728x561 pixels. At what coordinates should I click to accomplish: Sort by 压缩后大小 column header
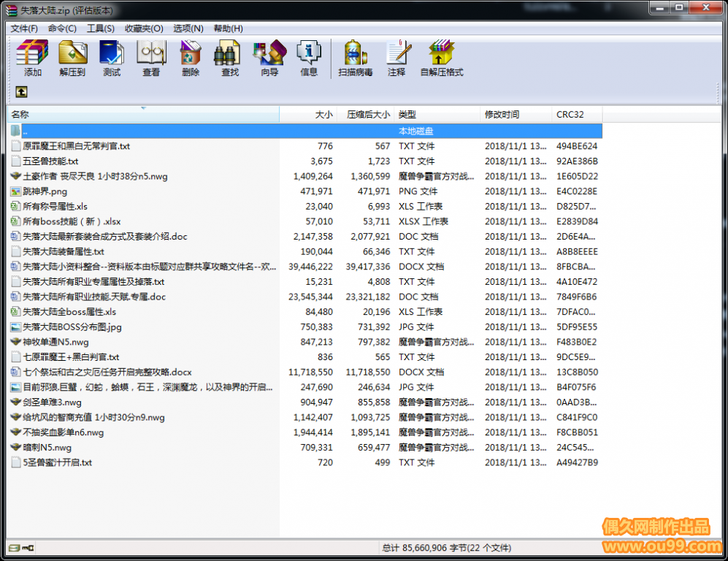(367, 115)
